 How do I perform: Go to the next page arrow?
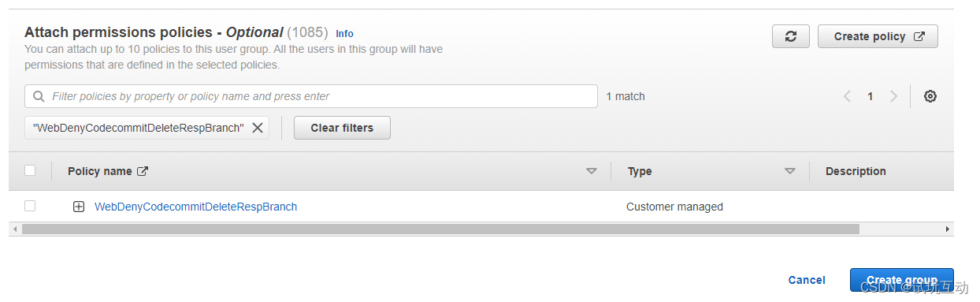[893, 96]
